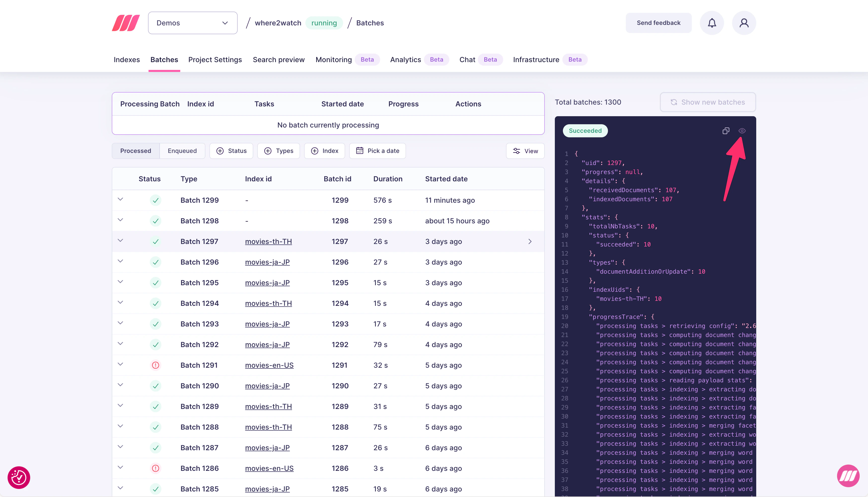Image resolution: width=868 pixels, height=497 pixels.
Task: Open the Analytics Beta tab
Action: coord(405,59)
